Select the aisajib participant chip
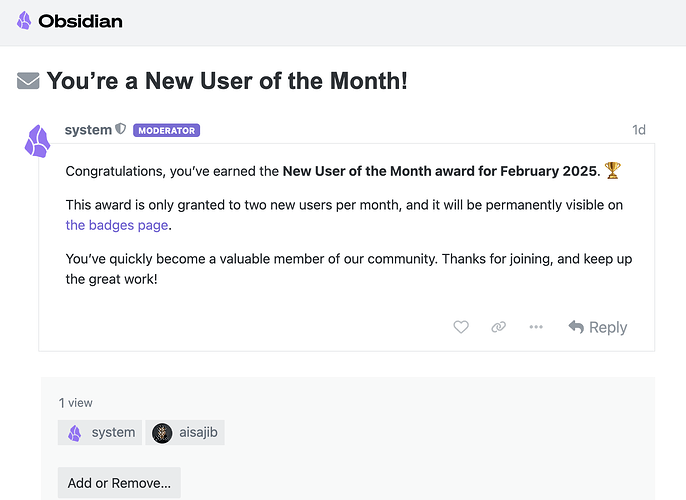686x500 pixels. (x=185, y=433)
